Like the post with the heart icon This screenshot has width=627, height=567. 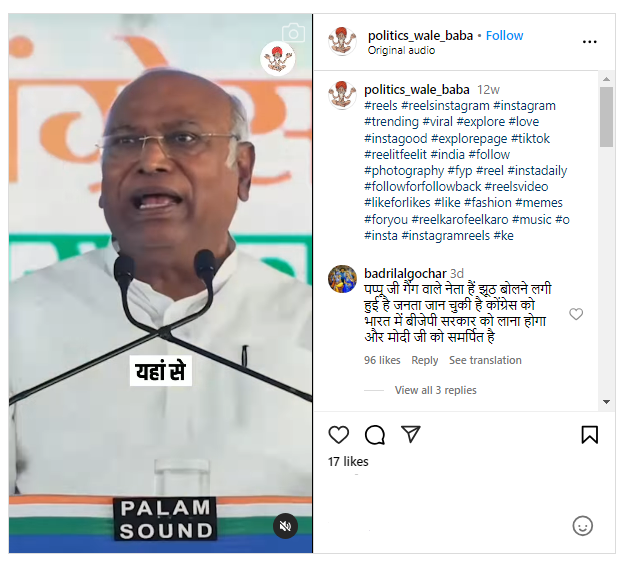click(x=338, y=435)
